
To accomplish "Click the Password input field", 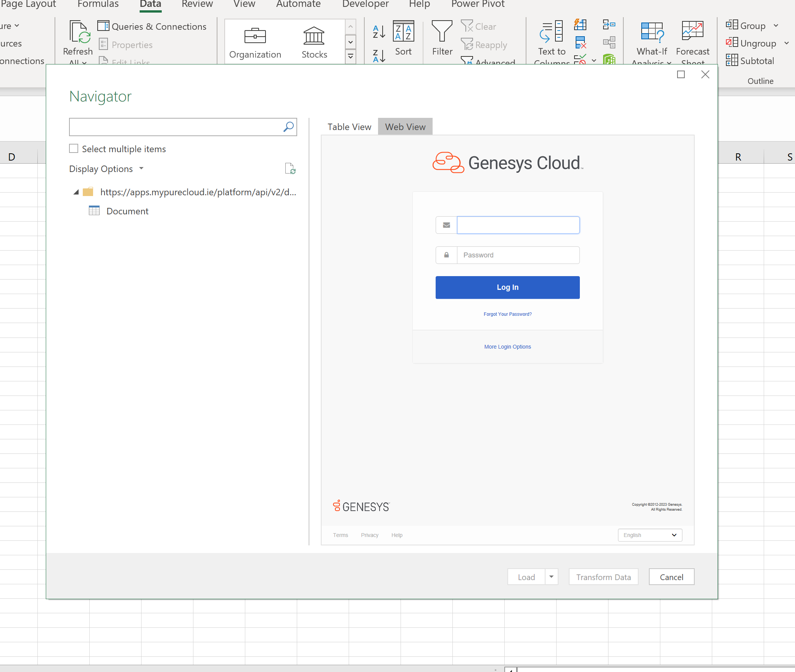I will tap(518, 255).
